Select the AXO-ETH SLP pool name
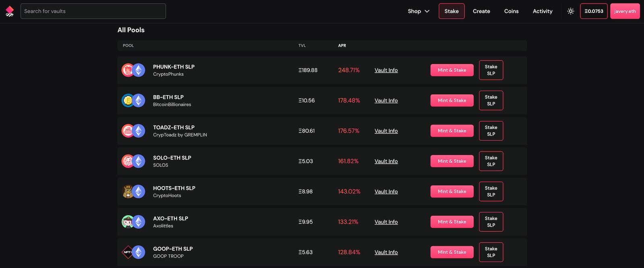Image resolution: width=644 pixels, height=268 pixels. (x=171, y=218)
